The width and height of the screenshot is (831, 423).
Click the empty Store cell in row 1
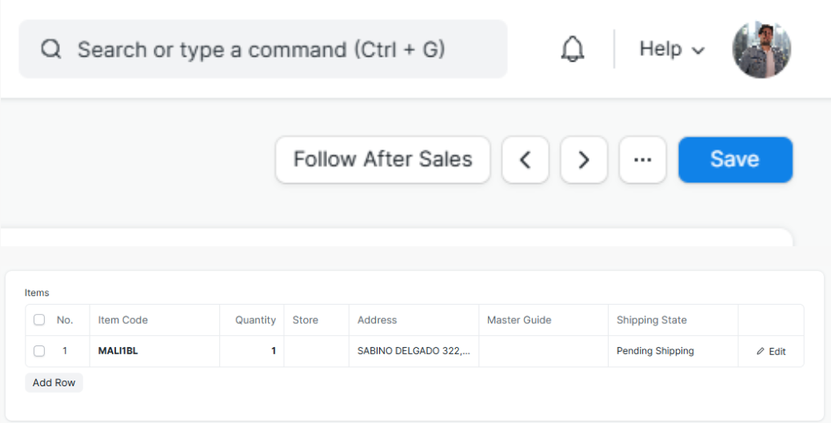(x=316, y=351)
